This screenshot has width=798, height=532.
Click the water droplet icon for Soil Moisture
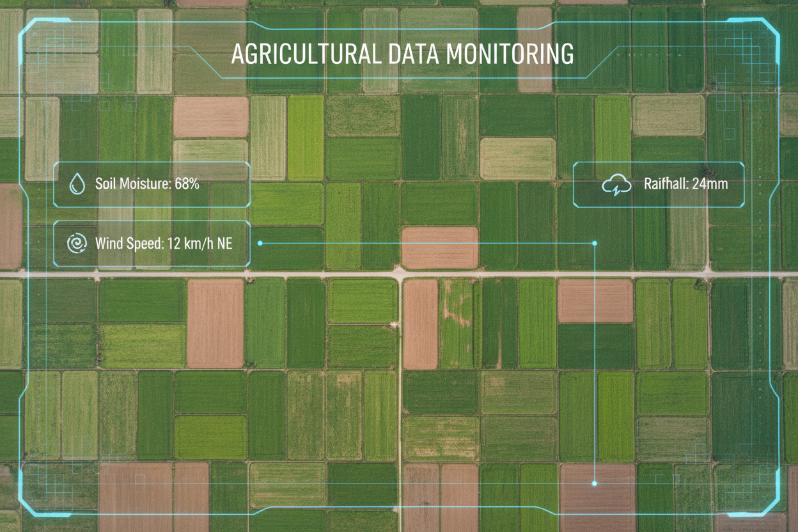tap(77, 184)
